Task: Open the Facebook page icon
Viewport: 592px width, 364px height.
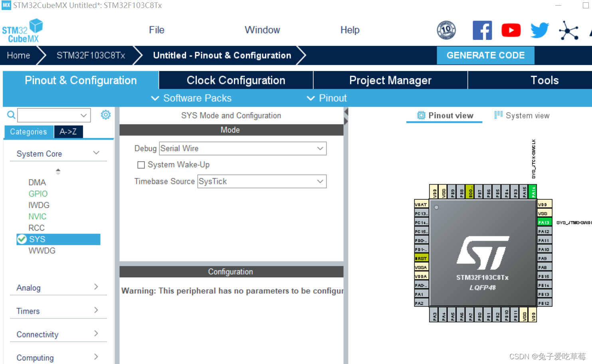Action: click(x=482, y=30)
